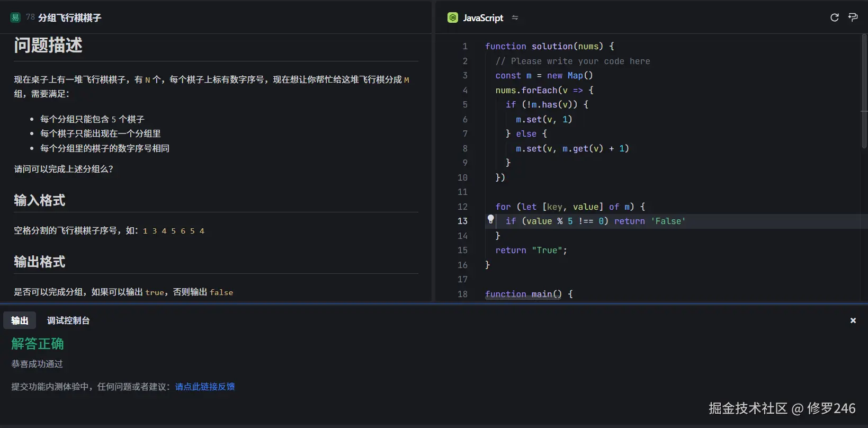Click line number 1 in the gutter
This screenshot has width=868, height=428.
click(x=464, y=47)
